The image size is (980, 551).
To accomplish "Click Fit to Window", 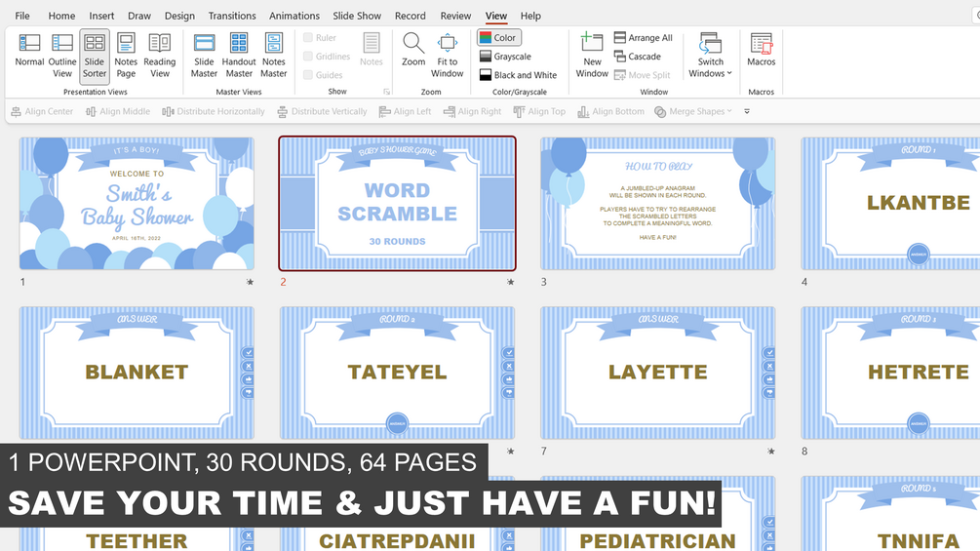I will [447, 55].
